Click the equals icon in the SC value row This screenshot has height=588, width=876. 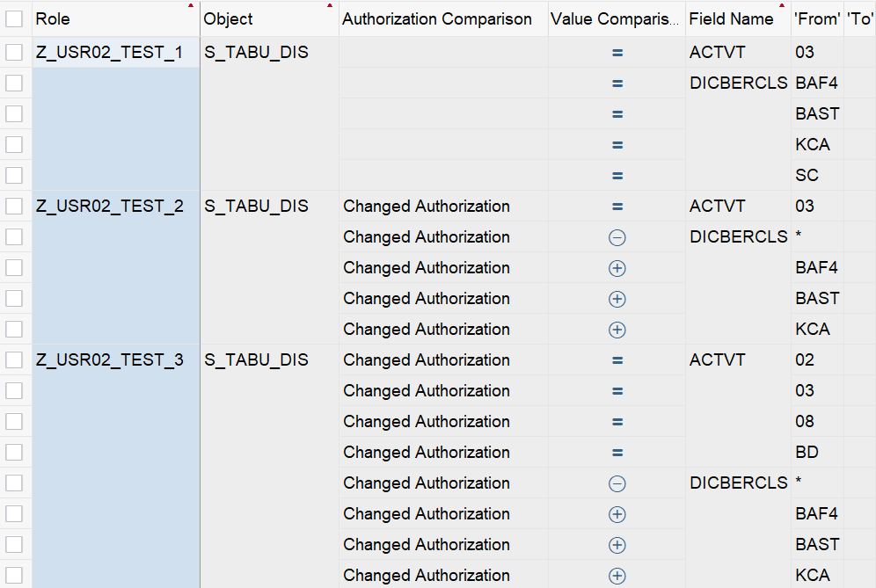point(617,176)
